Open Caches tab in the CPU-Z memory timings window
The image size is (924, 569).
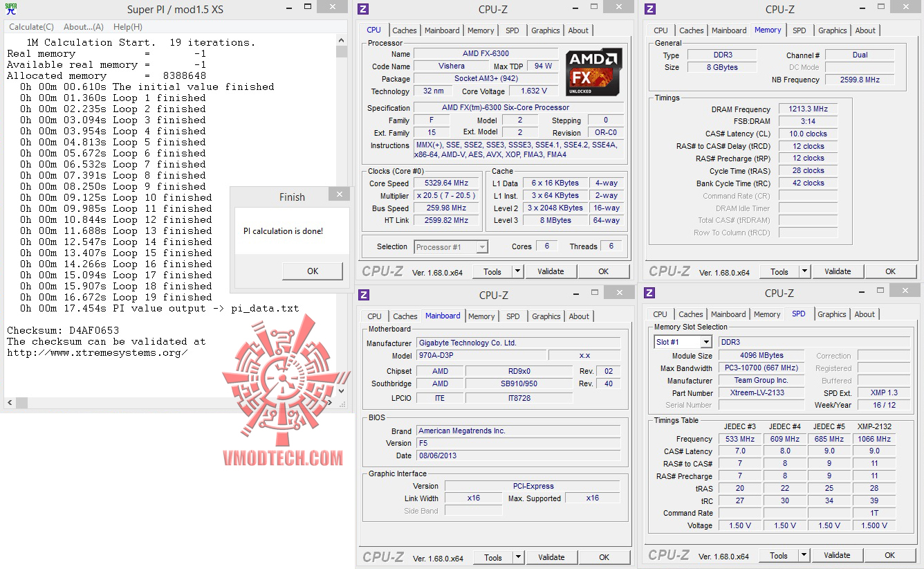click(692, 30)
